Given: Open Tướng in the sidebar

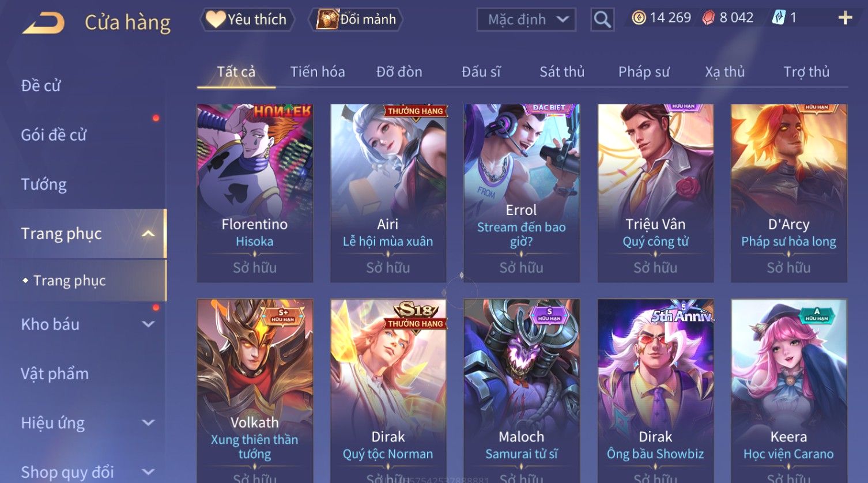Looking at the screenshot, I should point(44,184).
